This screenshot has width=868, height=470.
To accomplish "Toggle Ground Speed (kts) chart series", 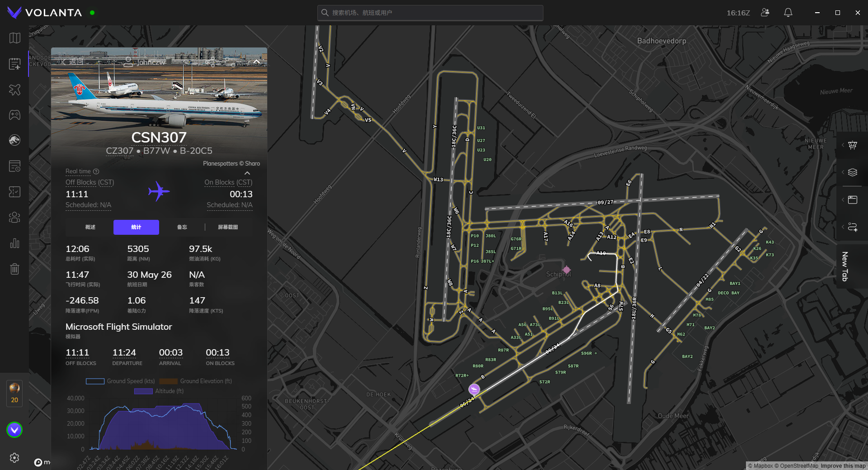I will coord(120,381).
